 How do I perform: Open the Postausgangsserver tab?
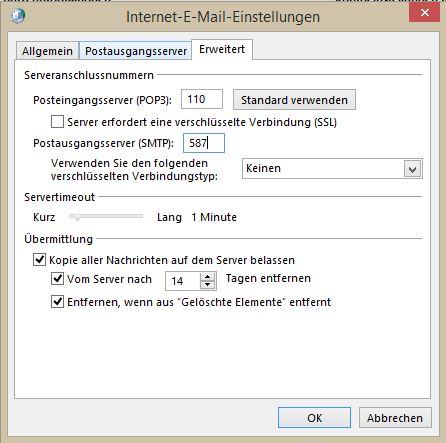click(x=136, y=51)
